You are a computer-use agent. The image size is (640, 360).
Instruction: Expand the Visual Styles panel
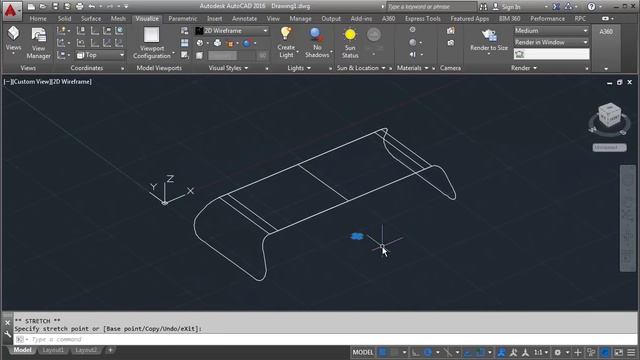[x=228, y=68]
